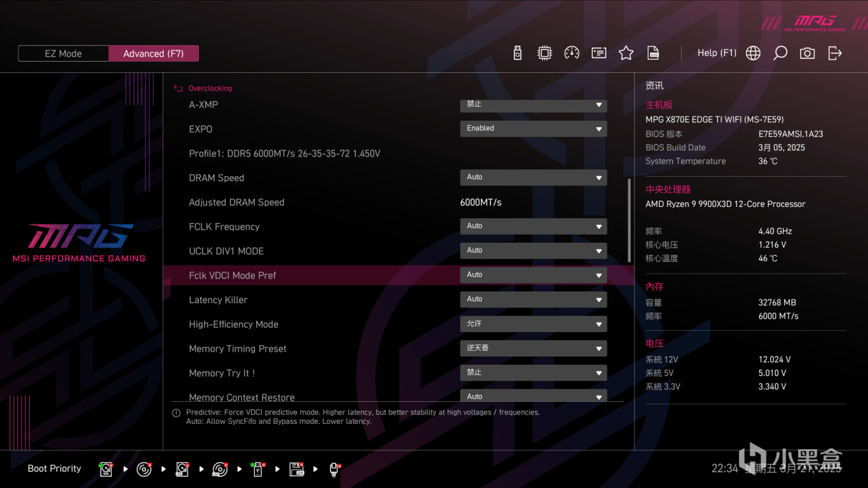Viewport: 868px width, 488px height.
Task: Change language with the globe icon
Action: 753,53
